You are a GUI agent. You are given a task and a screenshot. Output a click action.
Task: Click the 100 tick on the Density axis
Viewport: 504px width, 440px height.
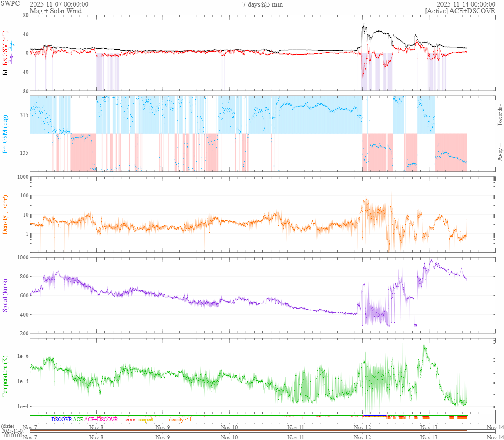tap(24, 196)
